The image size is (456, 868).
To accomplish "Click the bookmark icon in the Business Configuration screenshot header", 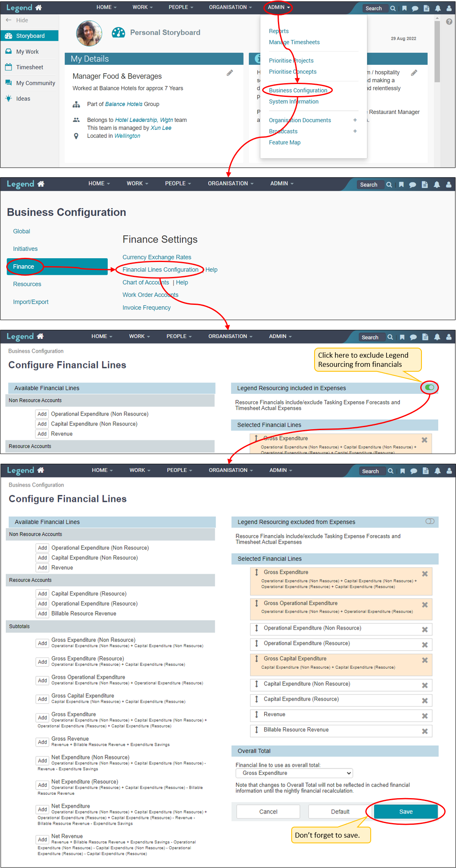I will point(401,185).
